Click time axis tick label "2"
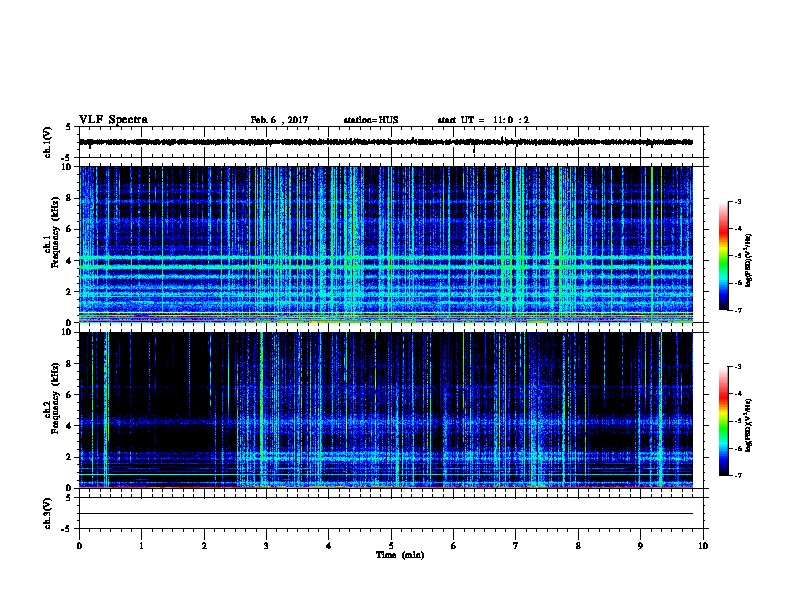Image resolution: width=792 pixels, height=612 pixels. point(204,546)
